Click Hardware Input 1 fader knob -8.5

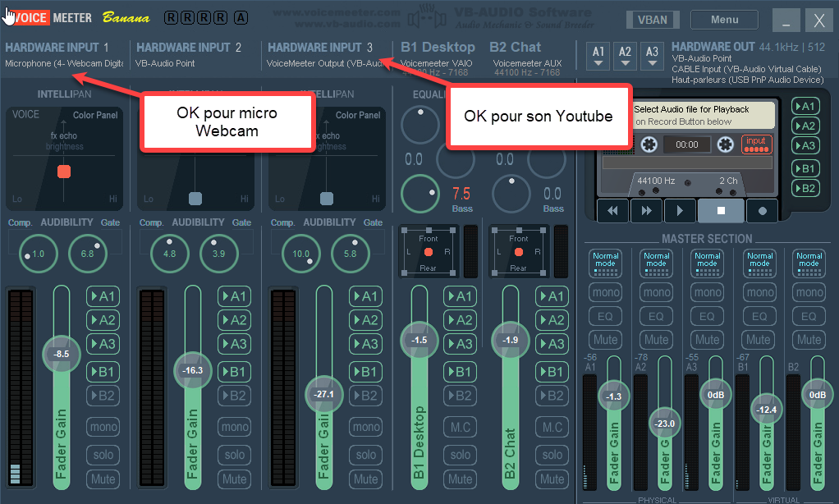(x=62, y=354)
